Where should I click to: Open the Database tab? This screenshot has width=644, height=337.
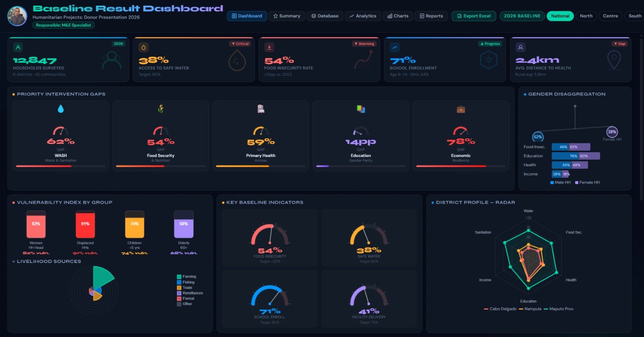coord(325,16)
